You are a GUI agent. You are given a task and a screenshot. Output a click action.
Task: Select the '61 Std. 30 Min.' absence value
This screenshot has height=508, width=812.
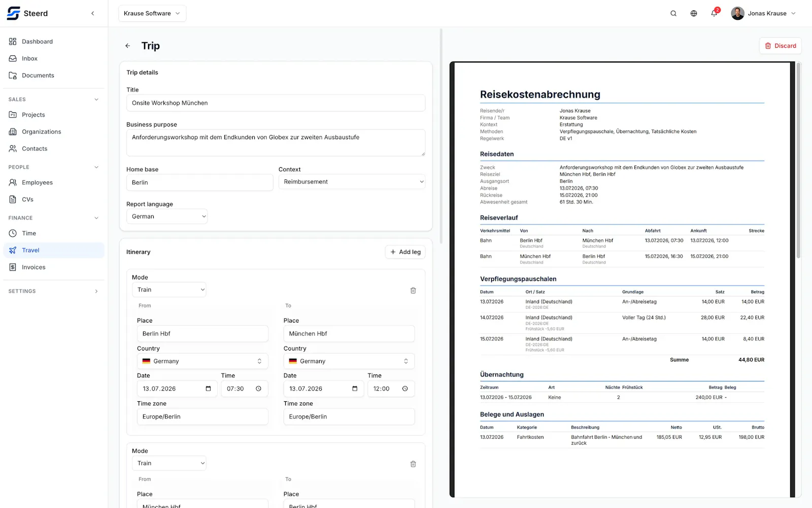point(576,202)
